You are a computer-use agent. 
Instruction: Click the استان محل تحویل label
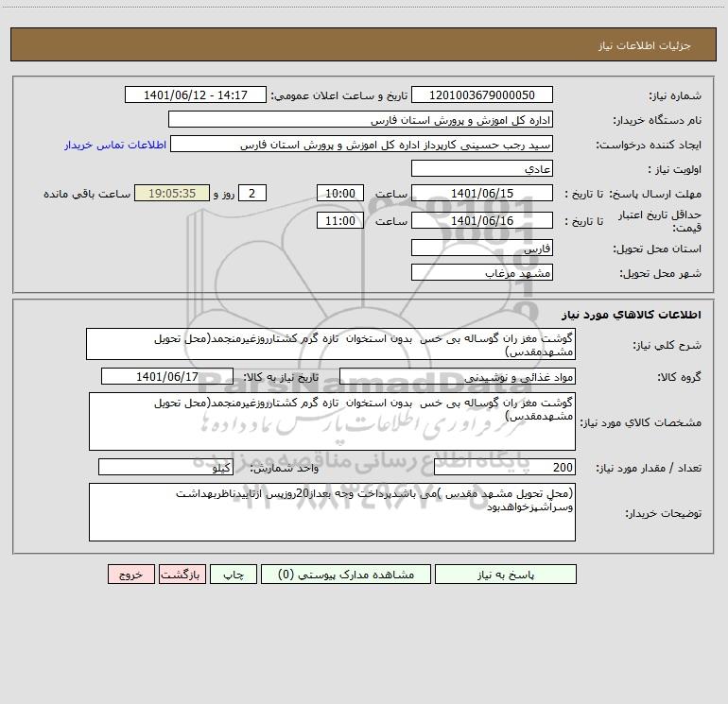(x=657, y=249)
